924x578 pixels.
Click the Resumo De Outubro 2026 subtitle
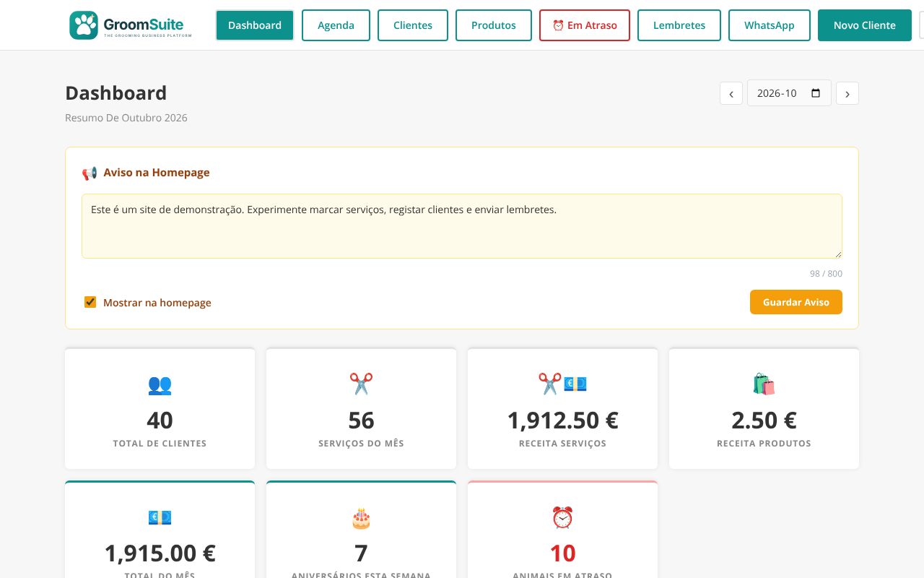click(126, 118)
